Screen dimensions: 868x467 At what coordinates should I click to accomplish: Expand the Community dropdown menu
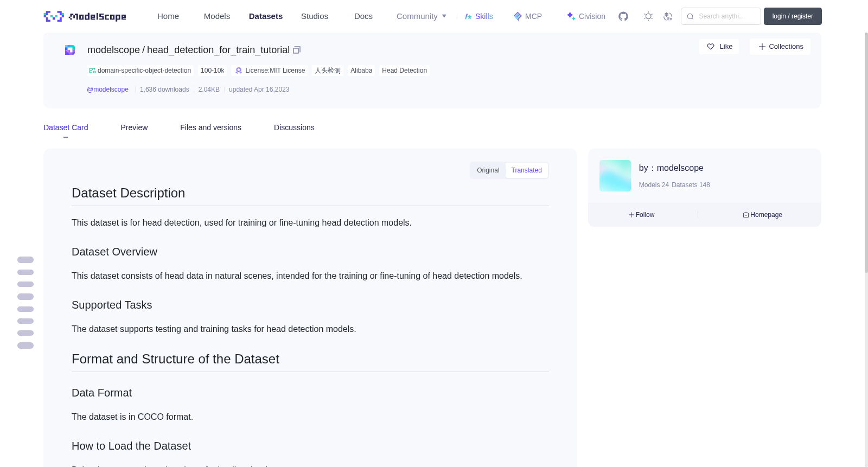(422, 16)
